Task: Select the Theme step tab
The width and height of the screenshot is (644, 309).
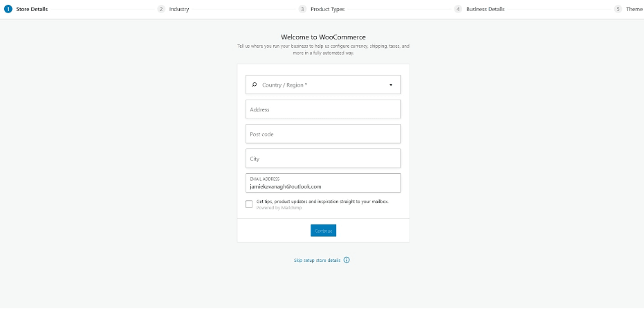Action: click(x=634, y=9)
